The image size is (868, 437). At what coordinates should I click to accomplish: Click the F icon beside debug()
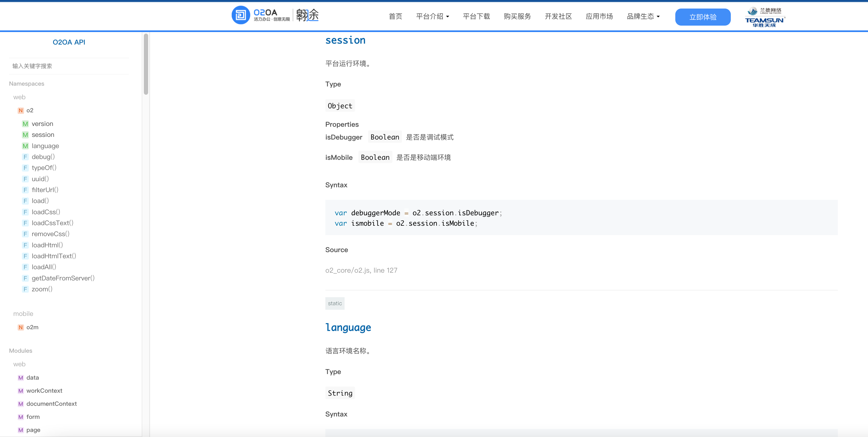click(25, 157)
